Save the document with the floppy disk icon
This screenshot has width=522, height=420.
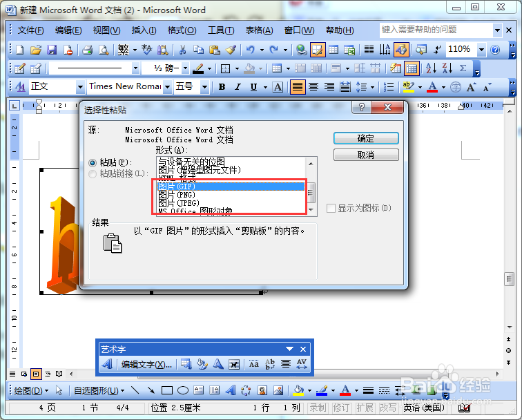pos(52,50)
